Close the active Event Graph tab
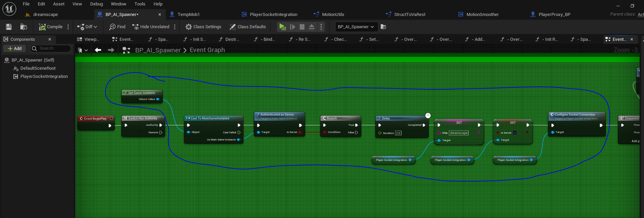 click(632, 39)
